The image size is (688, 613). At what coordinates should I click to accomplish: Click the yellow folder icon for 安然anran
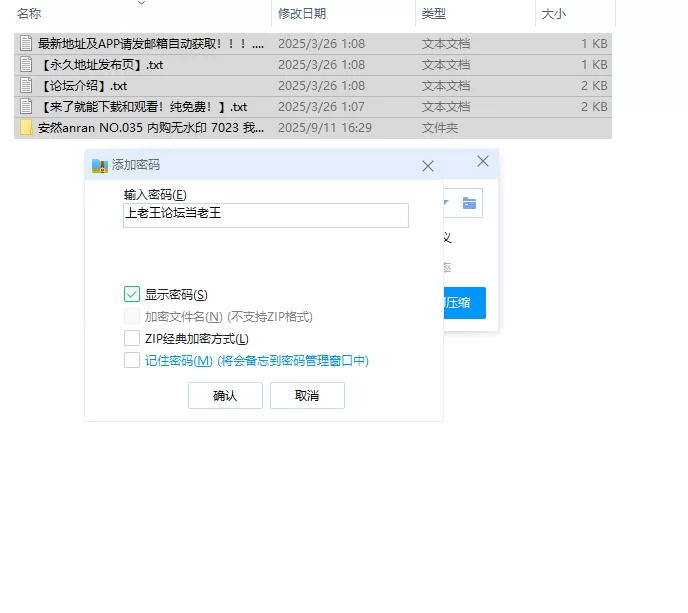(x=26, y=128)
